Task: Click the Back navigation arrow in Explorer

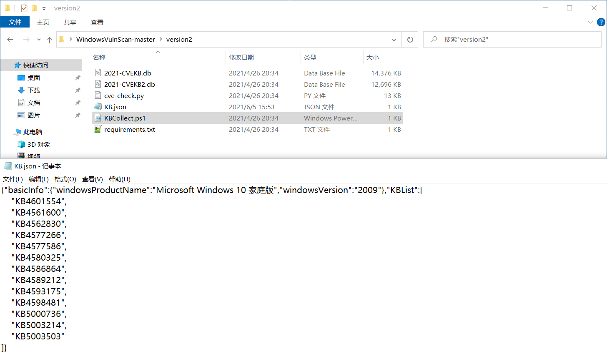Action: pyautogui.click(x=10, y=40)
